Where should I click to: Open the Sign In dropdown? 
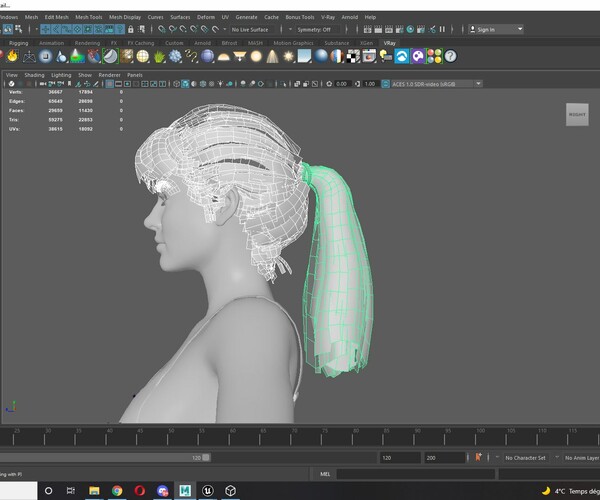pyautogui.click(x=496, y=29)
